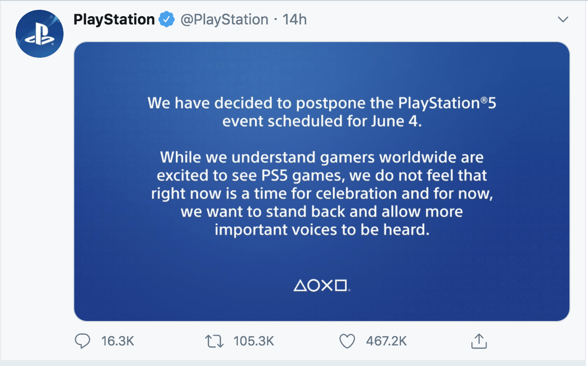Click the 16.3K reply count
This screenshot has height=366, width=588.
118,341
